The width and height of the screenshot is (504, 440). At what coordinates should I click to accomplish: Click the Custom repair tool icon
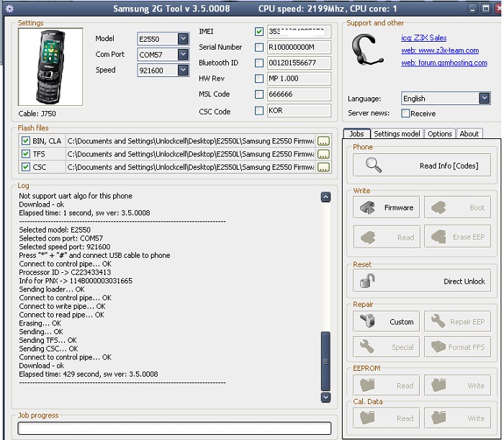tap(367, 321)
